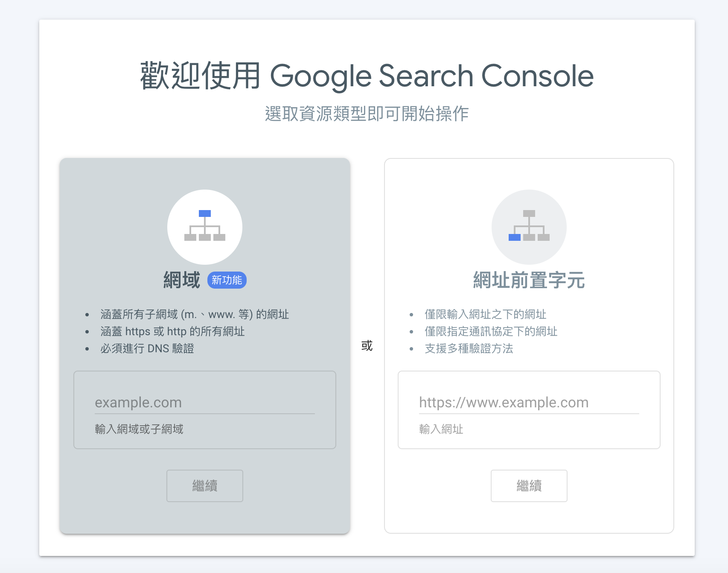Click the Domain property sitemap icon
This screenshot has height=573, width=728.
[205, 226]
